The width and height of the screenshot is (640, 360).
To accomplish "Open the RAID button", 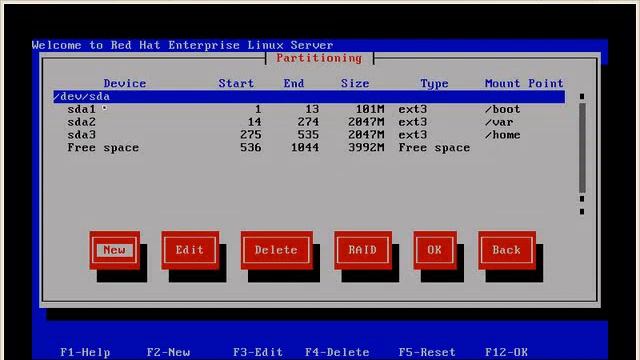I will click(363, 250).
